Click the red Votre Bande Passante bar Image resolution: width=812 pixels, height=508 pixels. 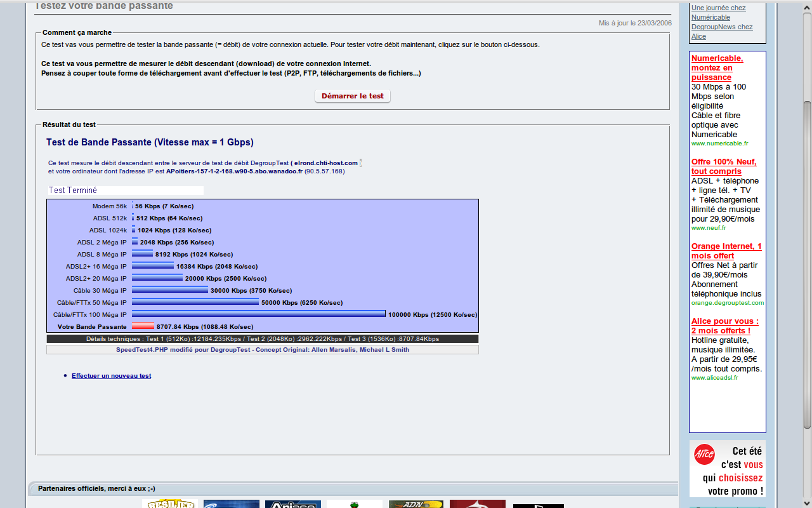coord(143,326)
